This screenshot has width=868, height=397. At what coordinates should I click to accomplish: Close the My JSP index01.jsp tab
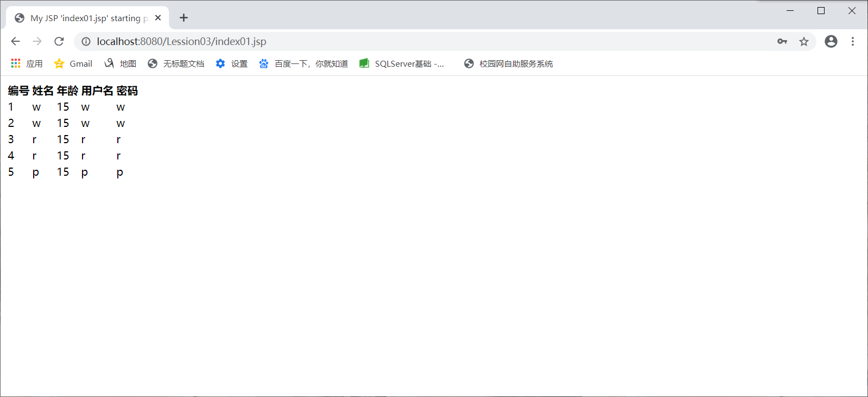[x=158, y=18]
